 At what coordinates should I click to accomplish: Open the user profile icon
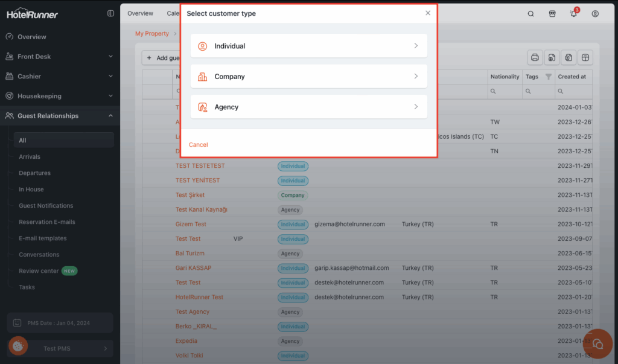[595, 14]
